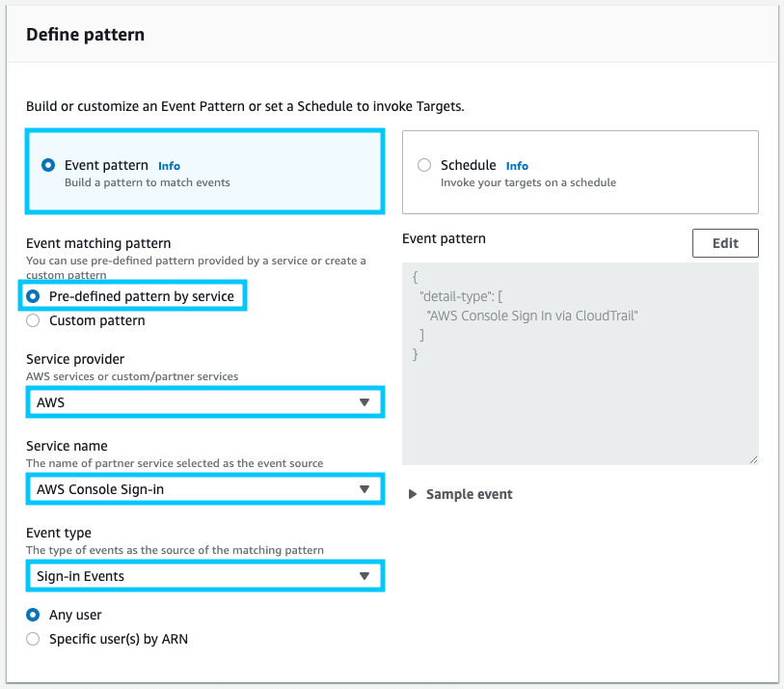Open the Info link beside Schedule
Screen dimensions: 784x689
click(x=517, y=166)
